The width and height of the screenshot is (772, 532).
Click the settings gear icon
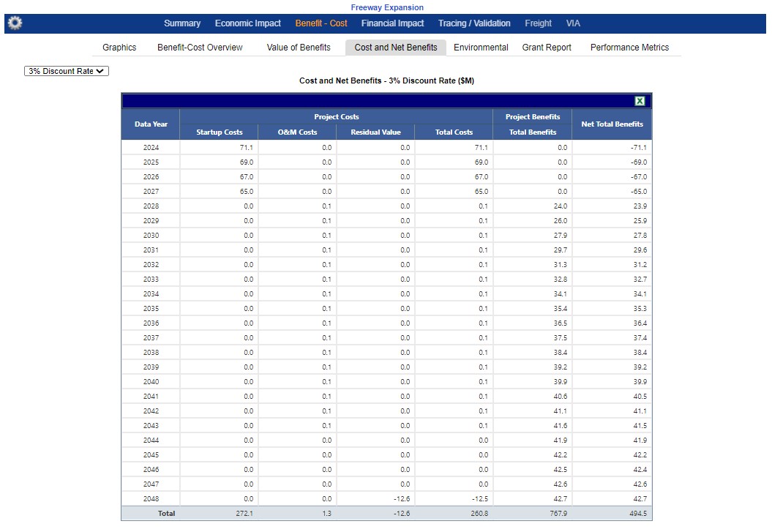[x=15, y=23]
